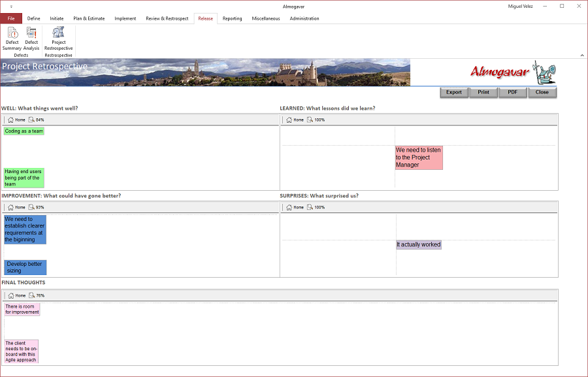Open the quick access toolbar dropdown arrow
The height and width of the screenshot is (377, 588).
tap(11, 7)
